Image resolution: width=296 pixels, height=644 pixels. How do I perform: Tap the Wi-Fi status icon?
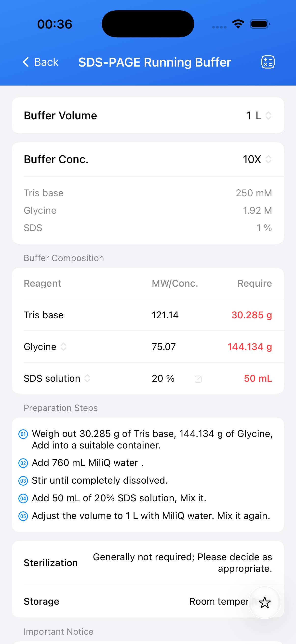tap(238, 24)
